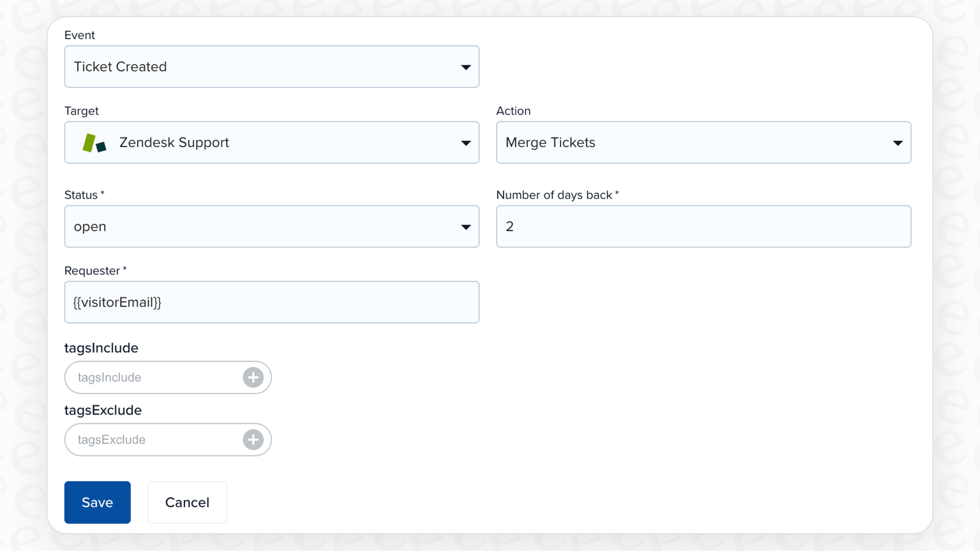This screenshot has height=551, width=980.
Task: Click the Status dropdown arrow
Action: coord(466,226)
